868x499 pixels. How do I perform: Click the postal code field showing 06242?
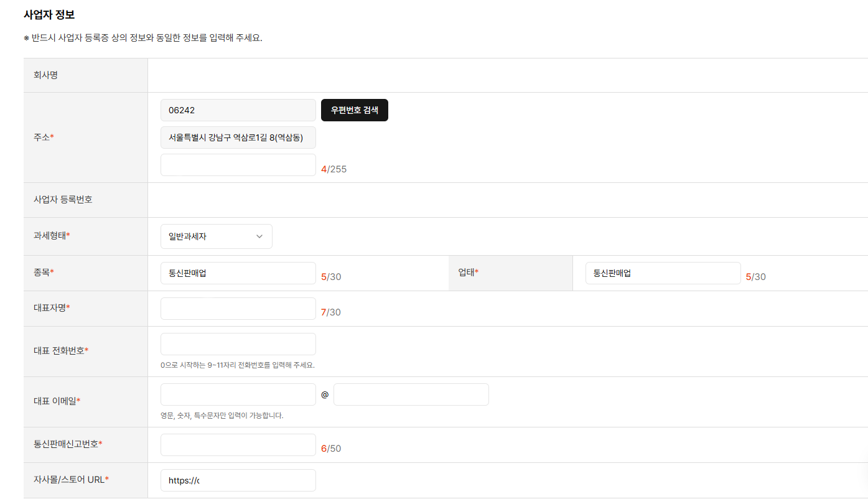click(238, 110)
